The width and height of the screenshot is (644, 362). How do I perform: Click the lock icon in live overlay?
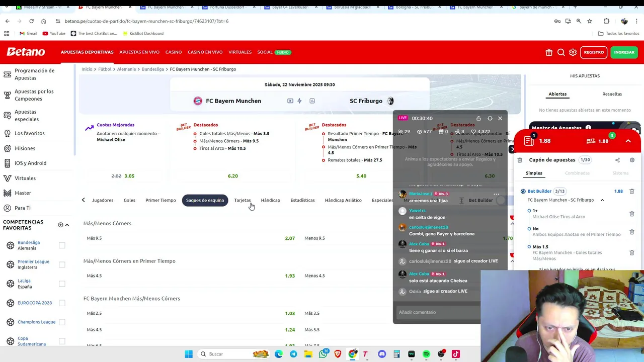(x=478, y=118)
